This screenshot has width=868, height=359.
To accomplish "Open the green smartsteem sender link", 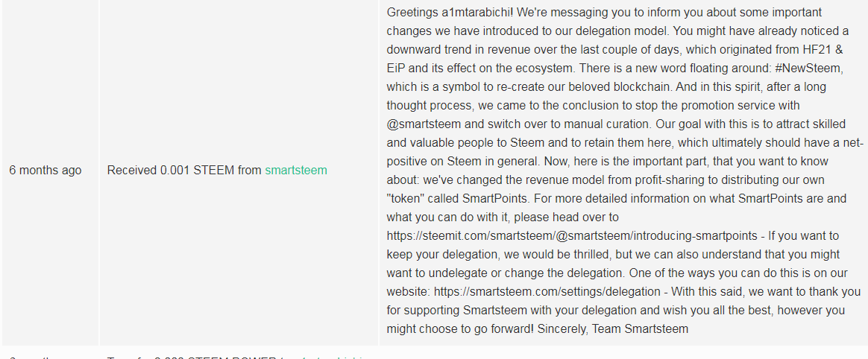I will coord(296,171).
